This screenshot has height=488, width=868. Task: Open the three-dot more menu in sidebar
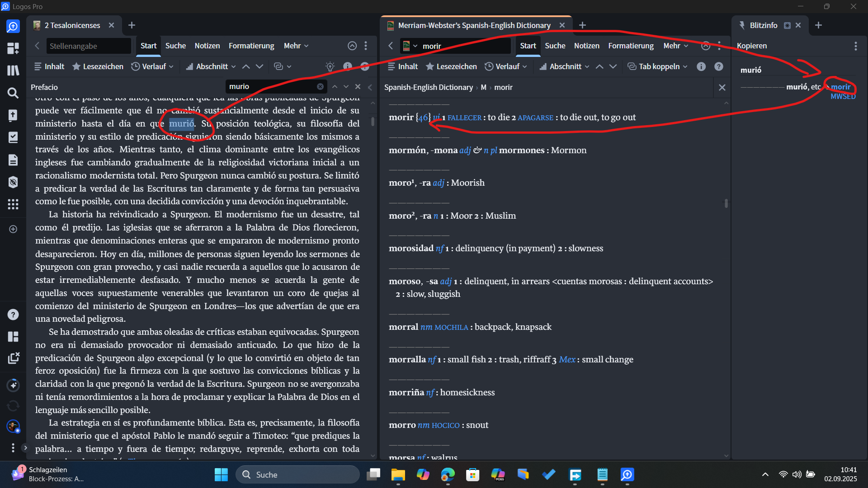click(13, 448)
